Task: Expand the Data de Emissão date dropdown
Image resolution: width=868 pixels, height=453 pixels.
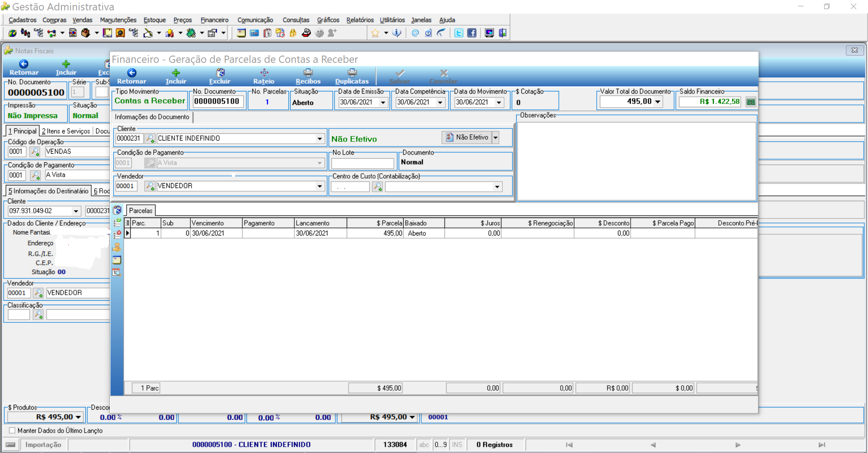Action: (383, 103)
